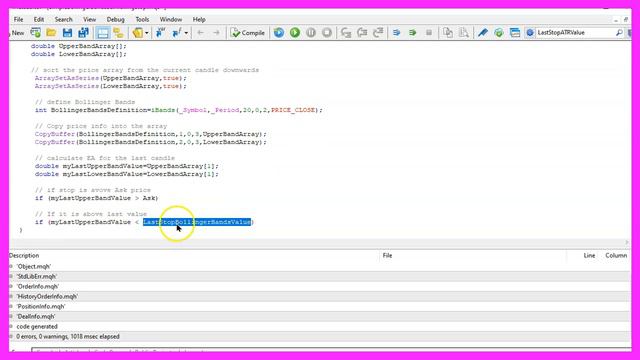
Task: Open the Tools menu
Action: 142,19
